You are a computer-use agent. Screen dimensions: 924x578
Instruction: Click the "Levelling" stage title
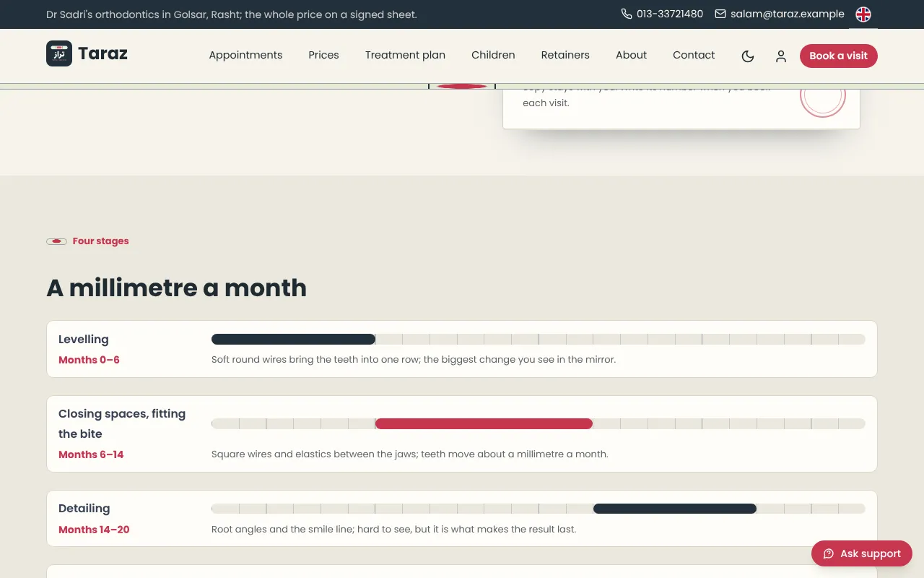pyautogui.click(x=84, y=340)
